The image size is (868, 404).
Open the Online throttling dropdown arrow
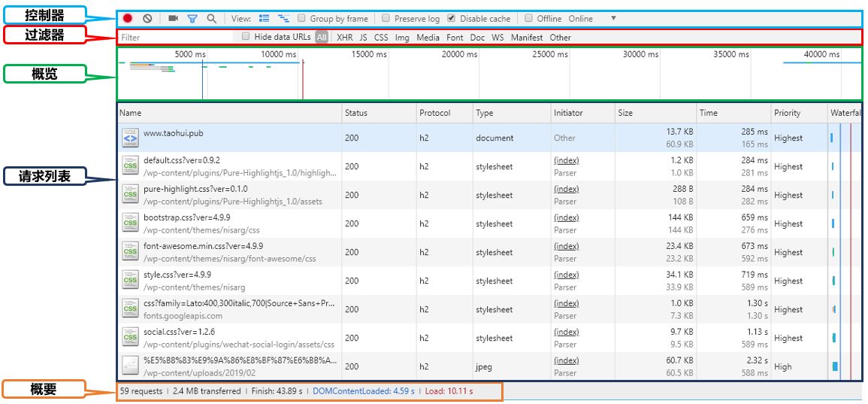(x=613, y=19)
